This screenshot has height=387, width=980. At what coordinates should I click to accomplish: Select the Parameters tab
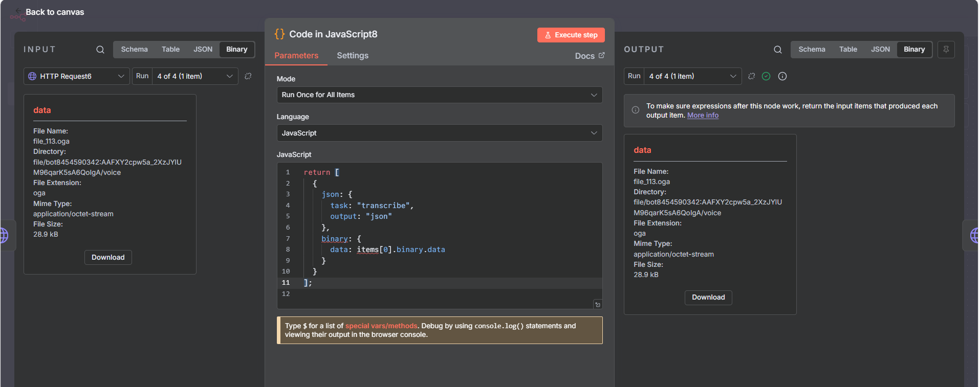point(296,56)
